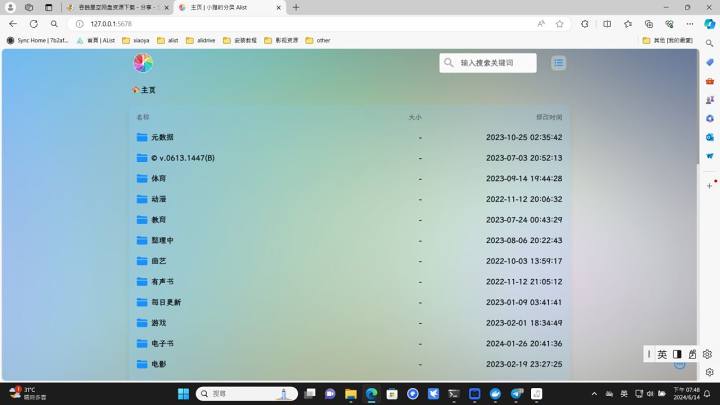Open a new browser tab

coord(296,7)
